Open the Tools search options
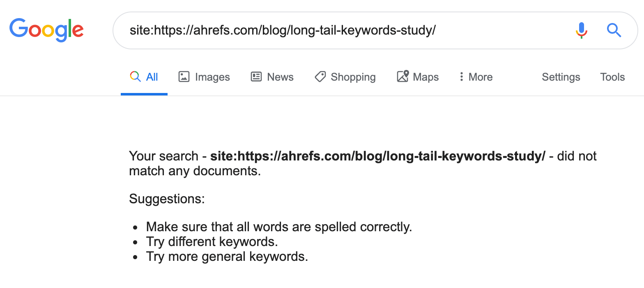This screenshot has height=288, width=644. pos(612,77)
